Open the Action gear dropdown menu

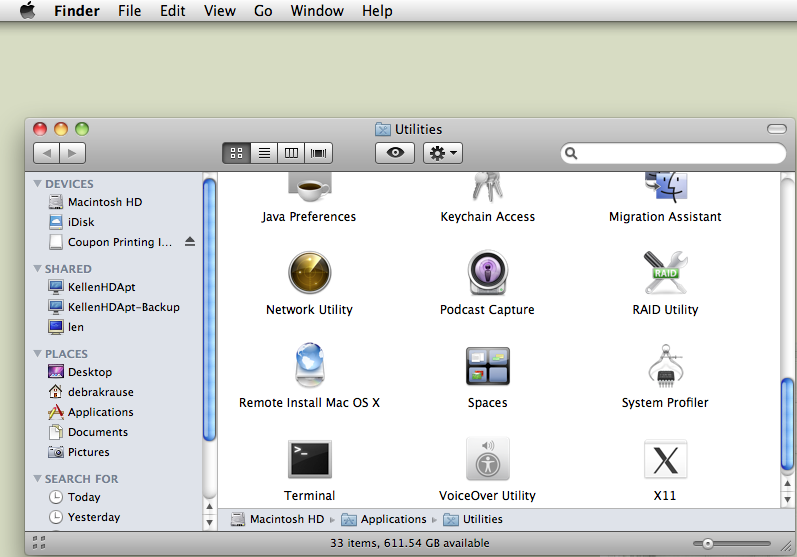tap(443, 153)
